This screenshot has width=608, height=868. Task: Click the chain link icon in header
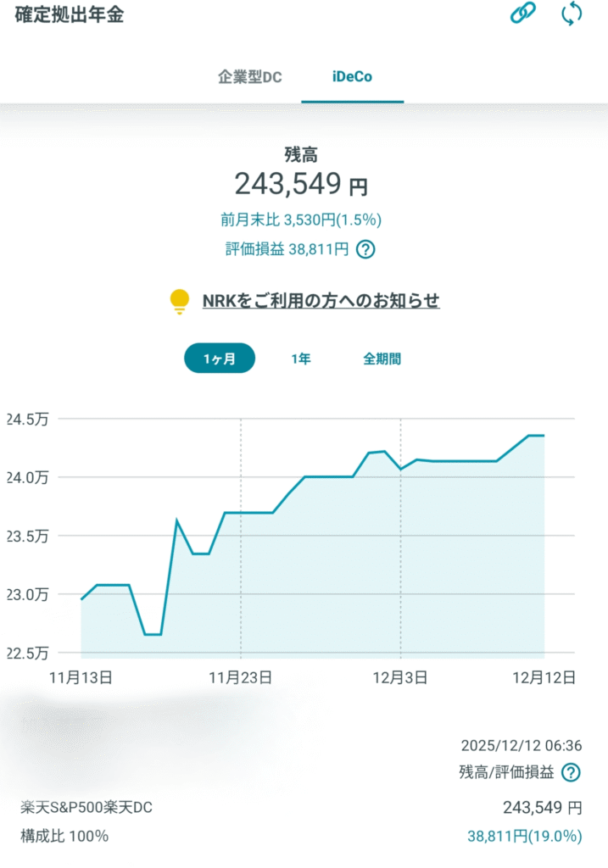coord(522,14)
